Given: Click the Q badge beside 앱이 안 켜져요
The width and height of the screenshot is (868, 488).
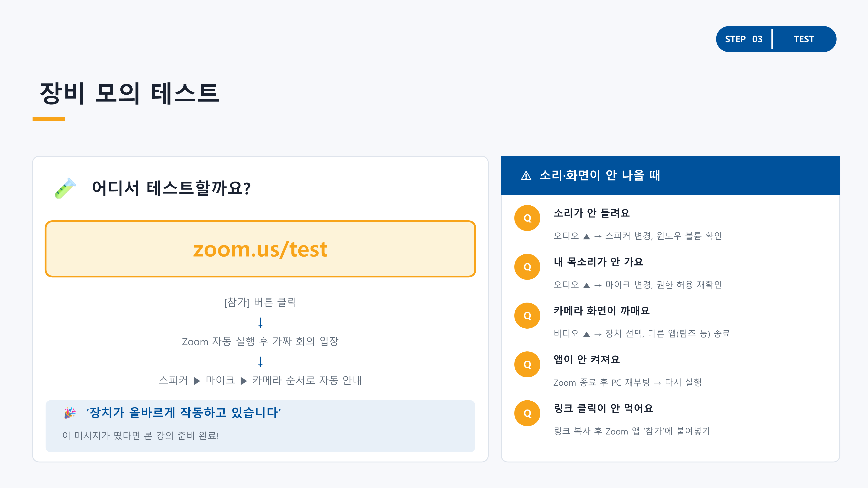Looking at the screenshot, I should 527,365.
